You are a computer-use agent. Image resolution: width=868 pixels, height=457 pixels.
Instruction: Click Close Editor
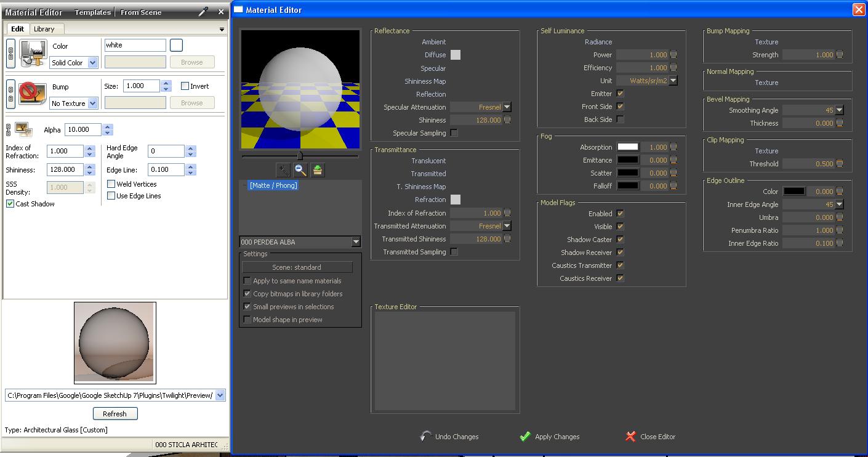point(650,437)
